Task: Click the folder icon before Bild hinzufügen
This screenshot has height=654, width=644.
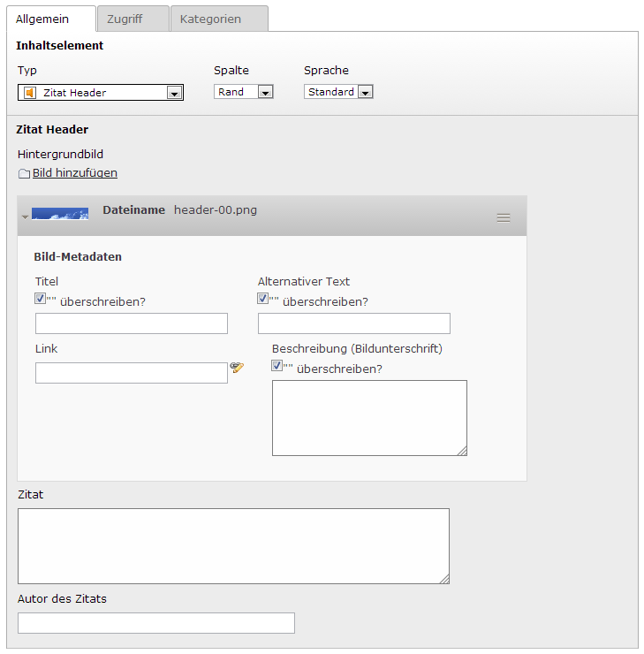Action: pos(24,174)
